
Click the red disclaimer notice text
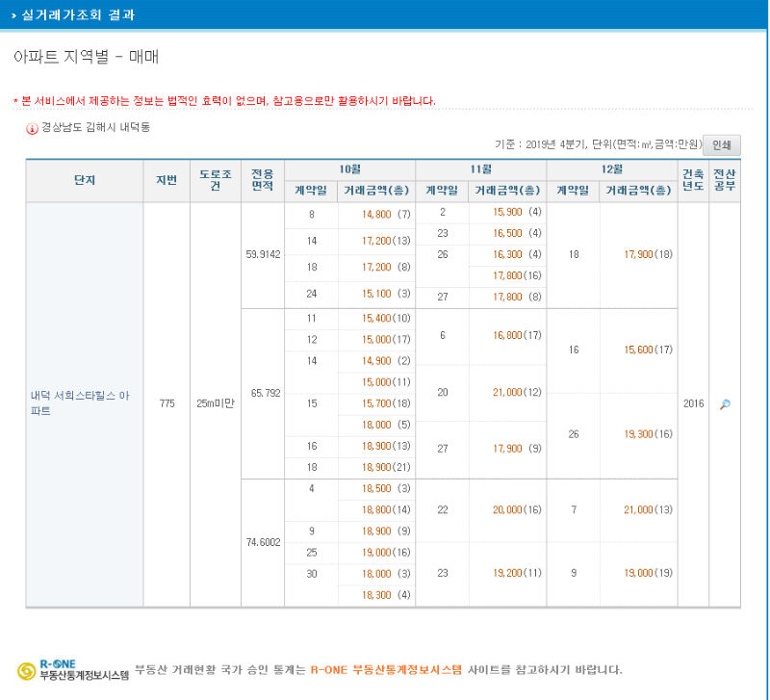[224, 101]
